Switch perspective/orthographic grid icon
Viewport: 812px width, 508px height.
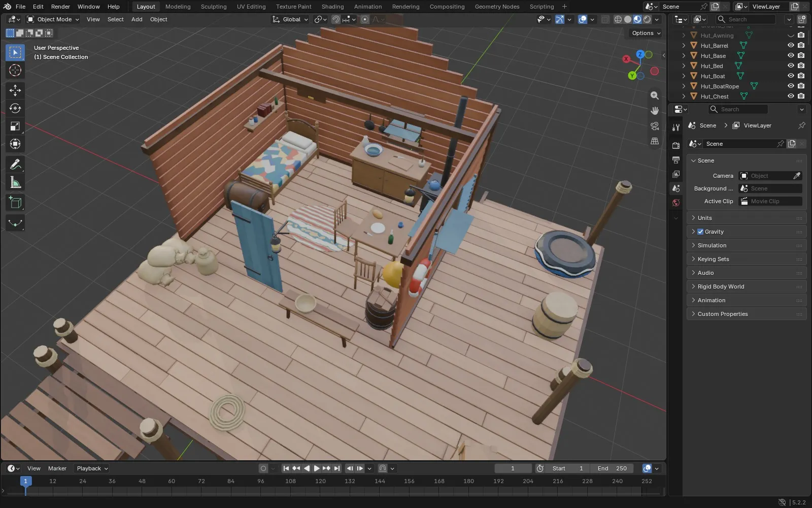[655, 141]
